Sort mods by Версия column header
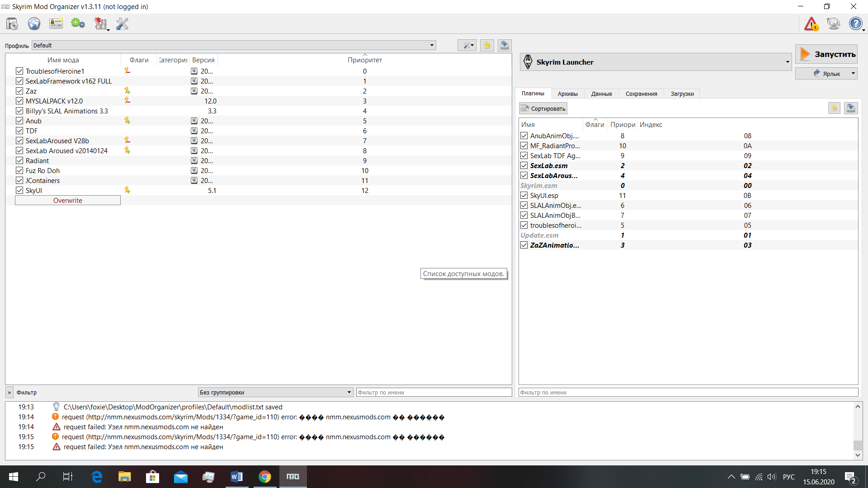This screenshot has height=488, width=868. 203,60
